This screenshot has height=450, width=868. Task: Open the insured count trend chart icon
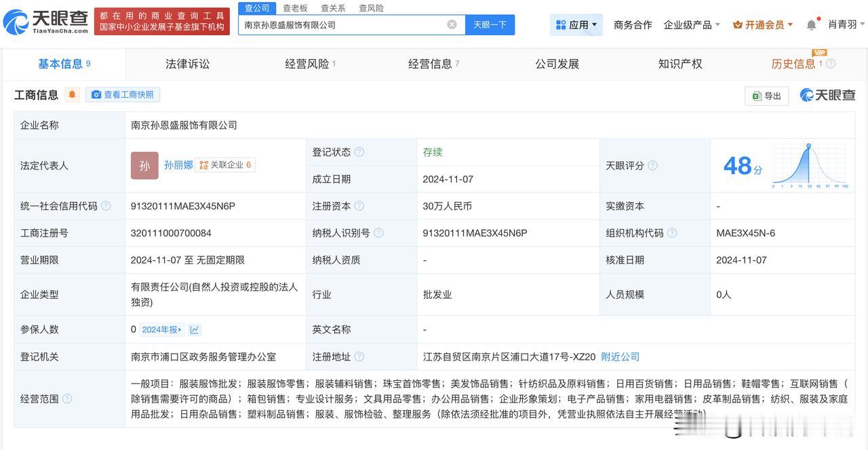point(195,329)
